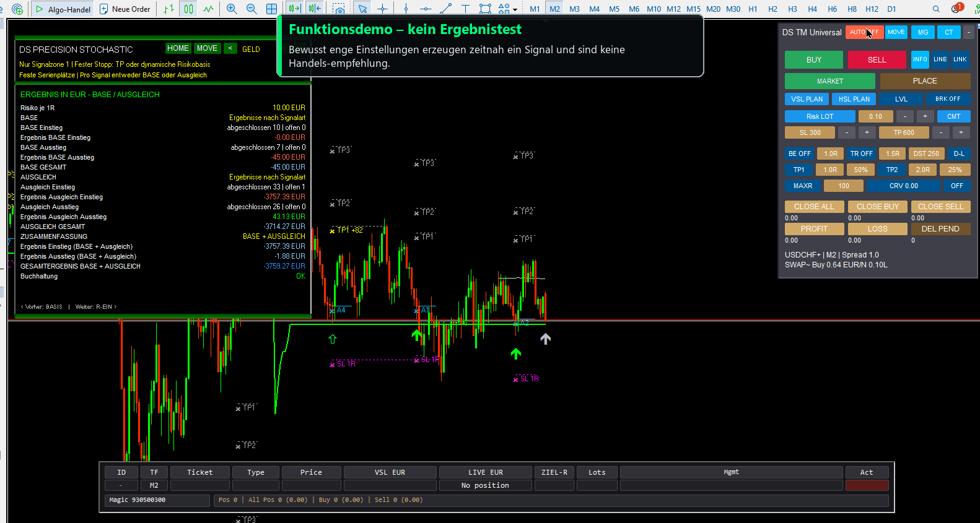Open the search magnifier in toolbar
The height and width of the screenshot is (523, 980).
click(936, 9)
